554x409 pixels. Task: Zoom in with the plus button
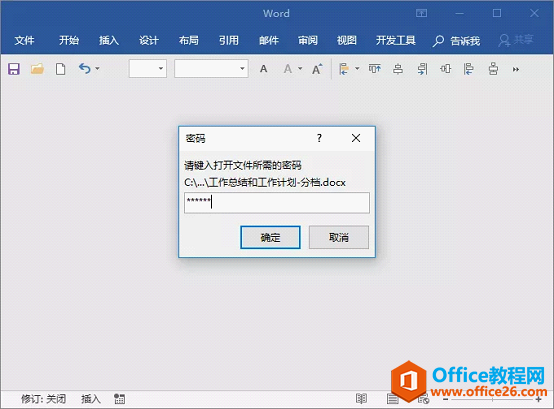point(538,399)
